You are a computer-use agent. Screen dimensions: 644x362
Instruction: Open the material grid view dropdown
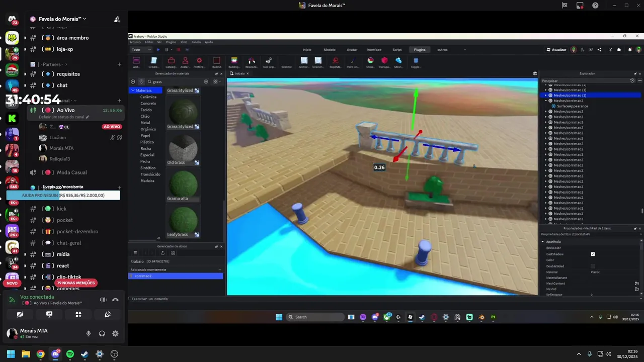pos(216,81)
